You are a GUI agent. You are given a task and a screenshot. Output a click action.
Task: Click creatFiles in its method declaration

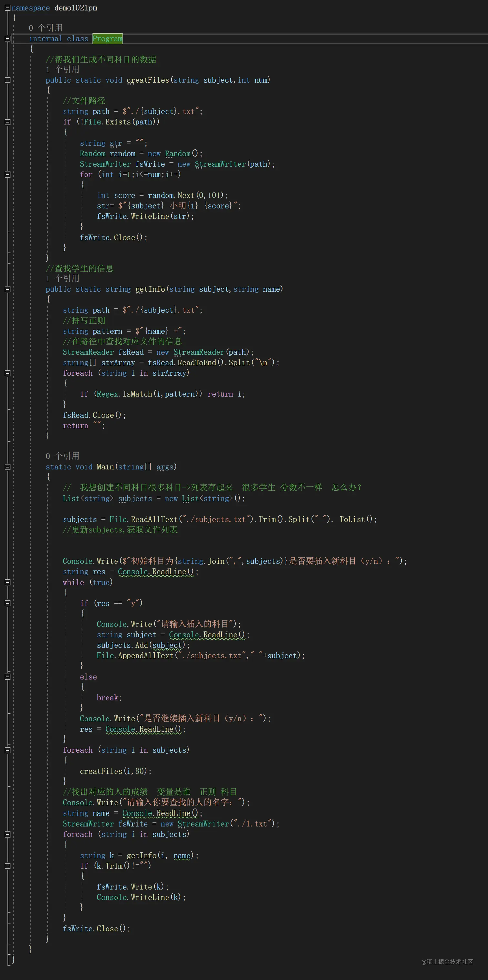pos(148,80)
